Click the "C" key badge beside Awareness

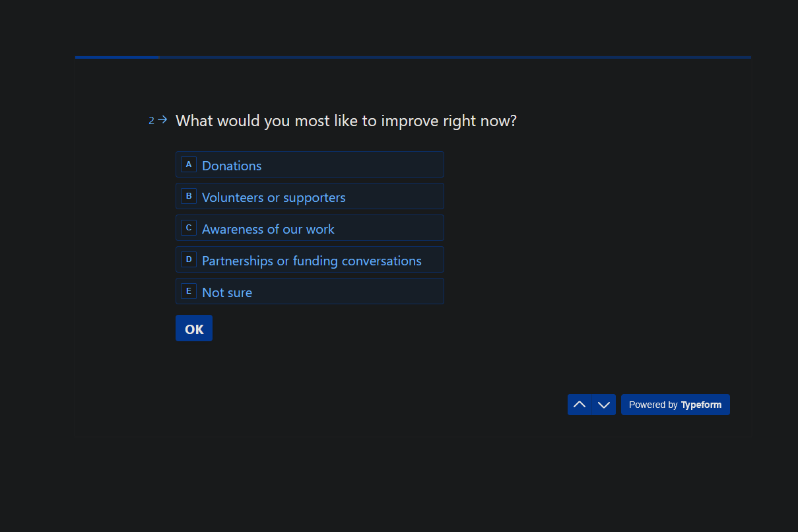tap(189, 228)
